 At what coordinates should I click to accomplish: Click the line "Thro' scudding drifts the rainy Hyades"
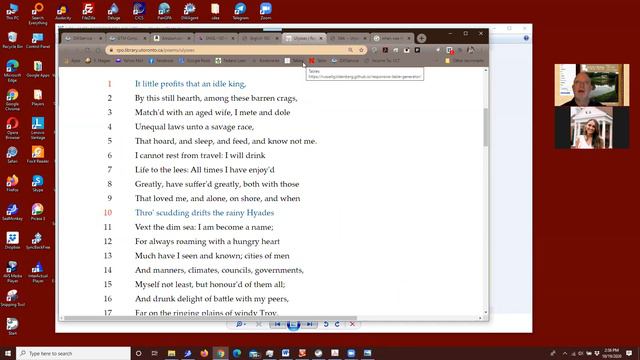204,213
